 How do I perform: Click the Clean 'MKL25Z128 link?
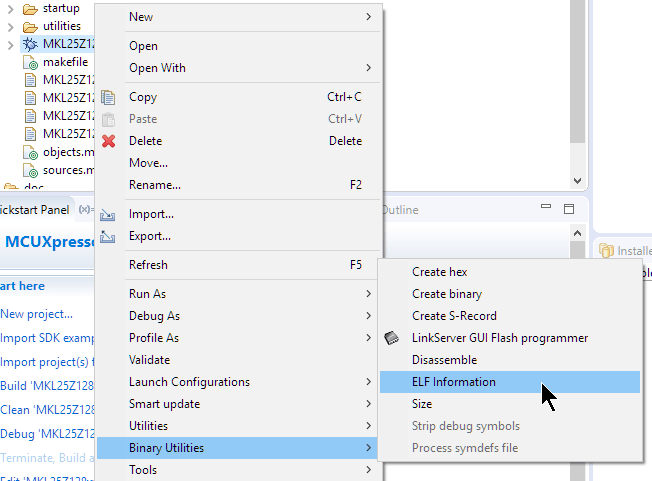click(x=47, y=410)
